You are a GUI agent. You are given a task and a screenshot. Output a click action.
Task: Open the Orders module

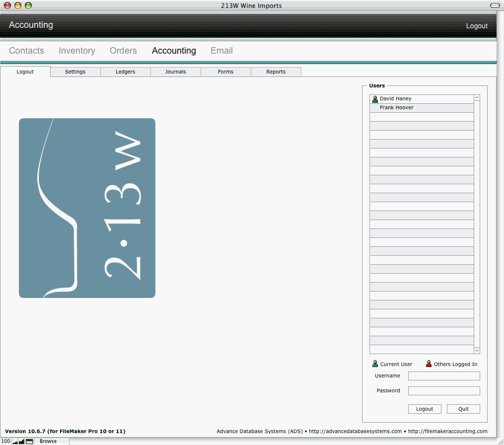coord(123,51)
